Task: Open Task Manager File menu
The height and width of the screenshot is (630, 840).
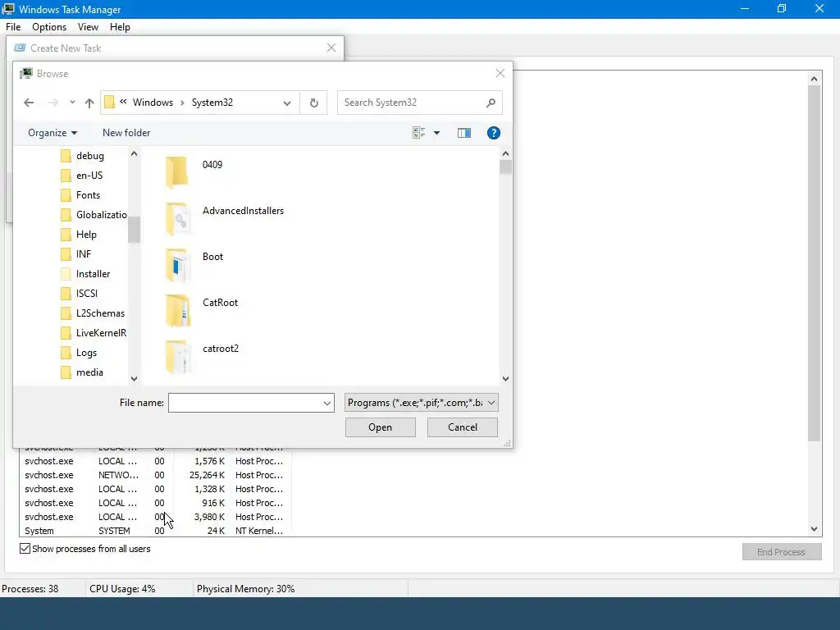Action: pos(13,27)
